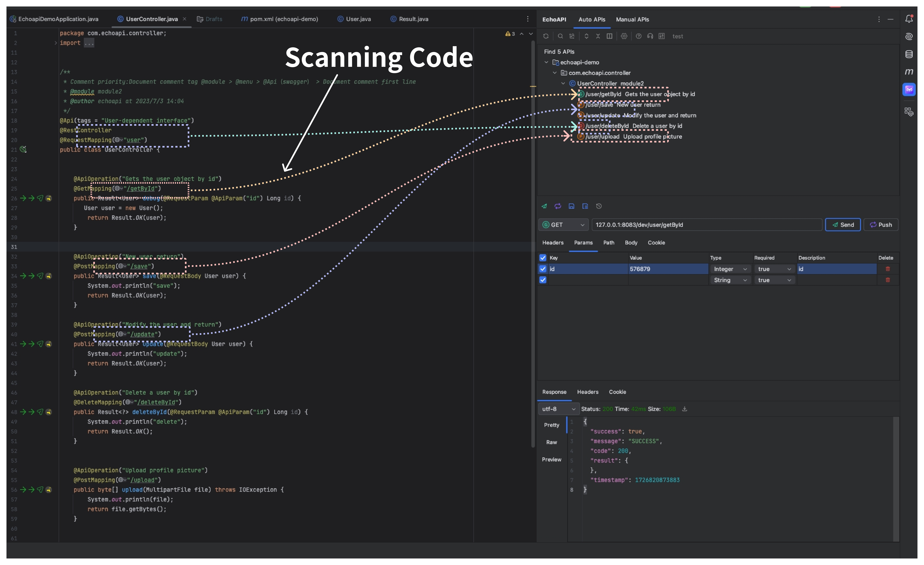Click the Push button
This screenshot has height=565, width=924.
click(x=881, y=225)
